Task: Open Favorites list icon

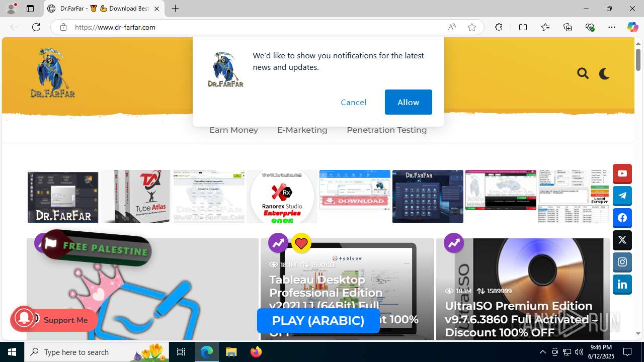Action: click(x=545, y=27)
